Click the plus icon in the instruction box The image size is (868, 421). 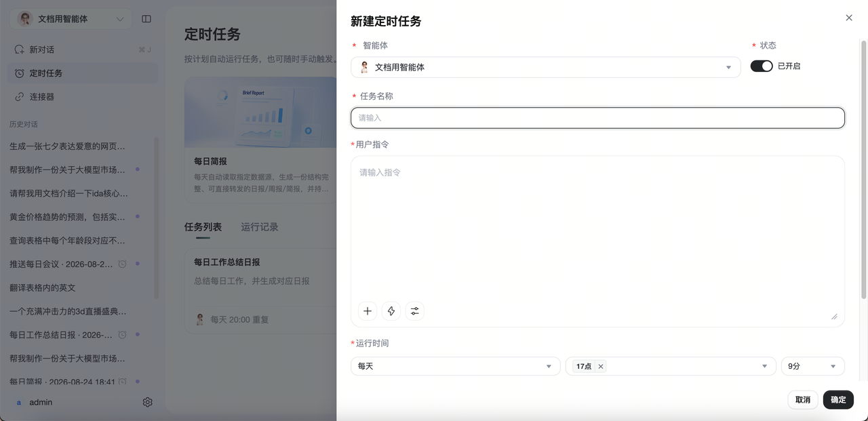pos(368,311)
